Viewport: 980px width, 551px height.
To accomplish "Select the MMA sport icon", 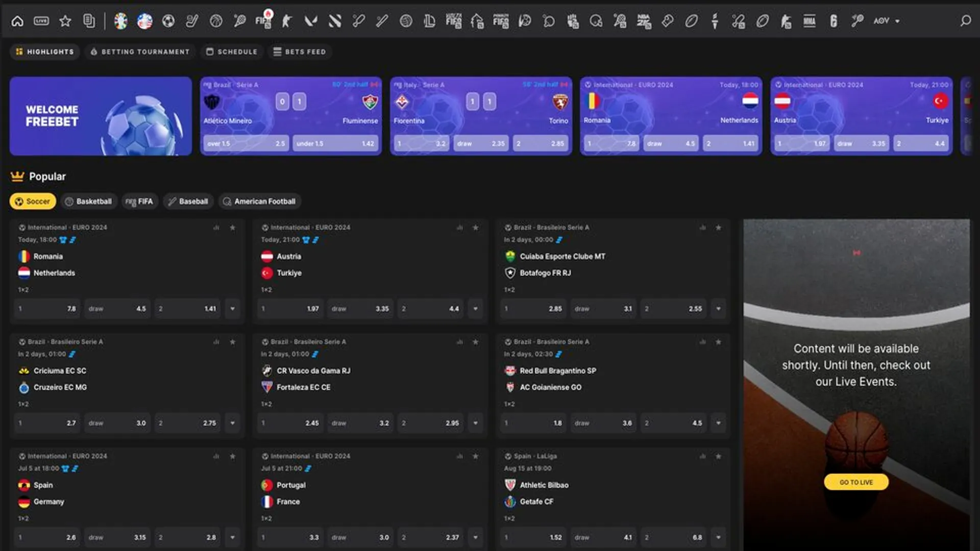I will pyautogui.click(x=810, y=21).
